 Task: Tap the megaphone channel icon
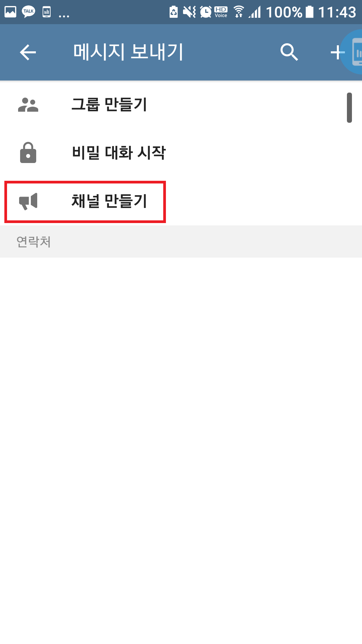pyautogui.click(x=28, y=201)
